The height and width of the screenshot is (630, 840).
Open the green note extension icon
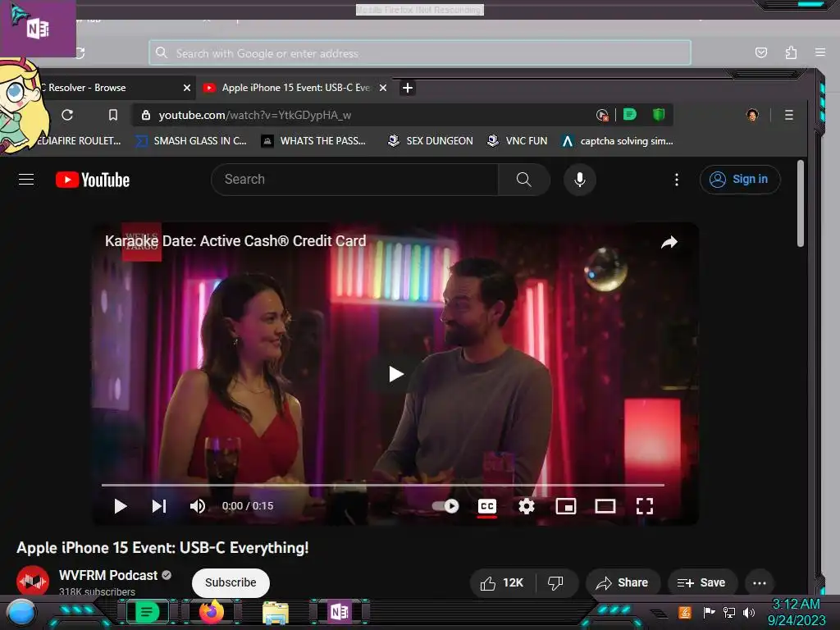click(630, 114)
